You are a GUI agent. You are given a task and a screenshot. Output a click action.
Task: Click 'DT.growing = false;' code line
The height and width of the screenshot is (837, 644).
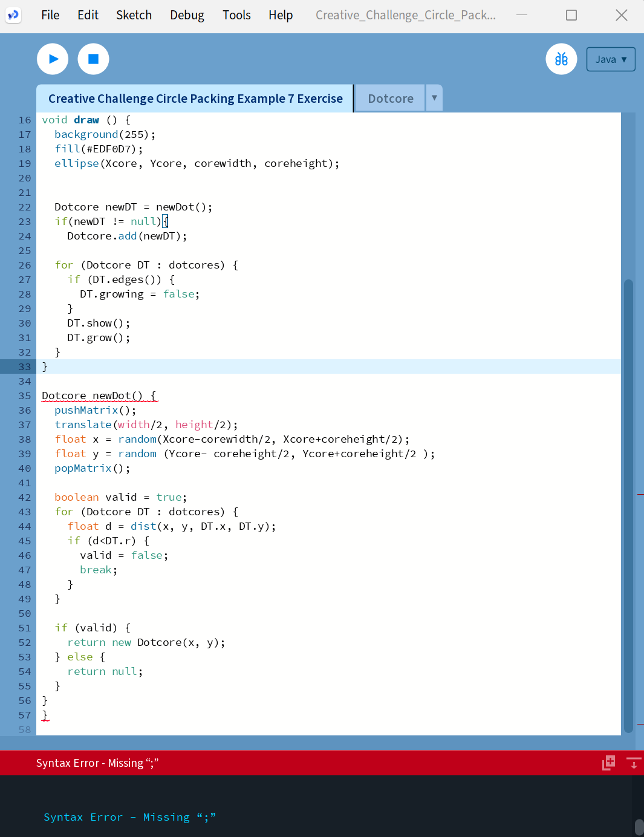click(x=140, y=294)
